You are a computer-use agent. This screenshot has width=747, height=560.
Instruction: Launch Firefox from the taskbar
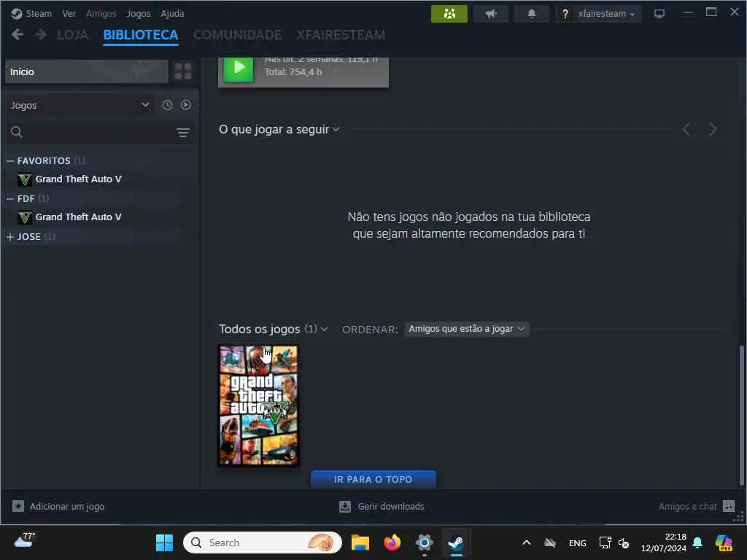(x=392, y=542)
